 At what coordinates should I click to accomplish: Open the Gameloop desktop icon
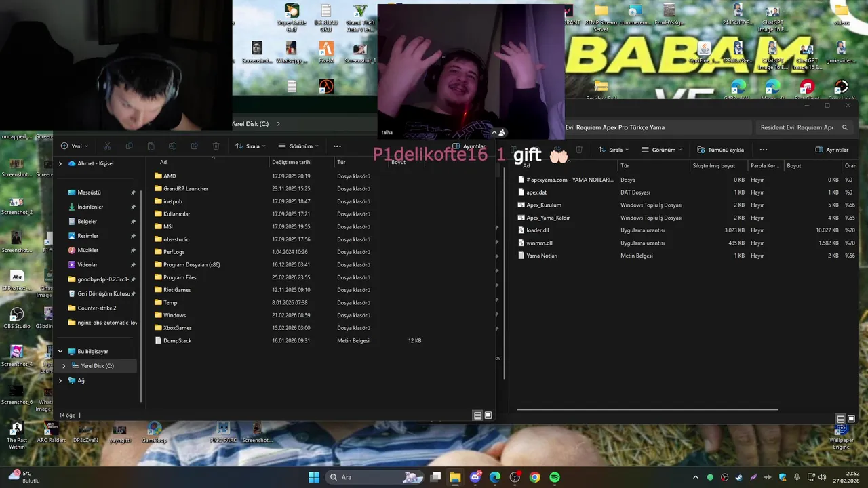click(155, 432)
